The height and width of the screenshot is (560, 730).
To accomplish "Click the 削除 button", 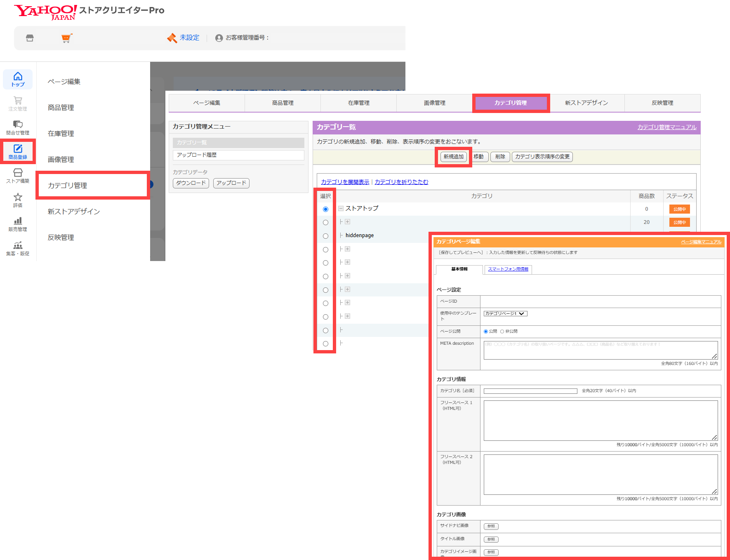I will point(500,157).
